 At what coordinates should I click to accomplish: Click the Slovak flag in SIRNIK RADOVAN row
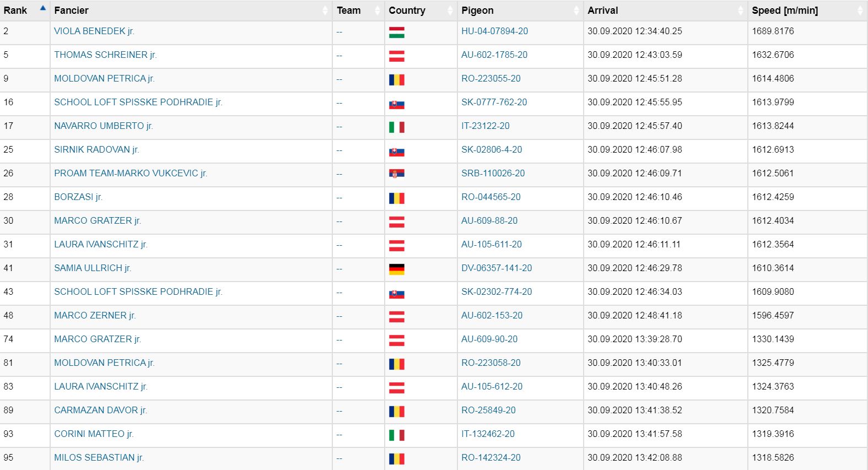(x=396, y=152)
